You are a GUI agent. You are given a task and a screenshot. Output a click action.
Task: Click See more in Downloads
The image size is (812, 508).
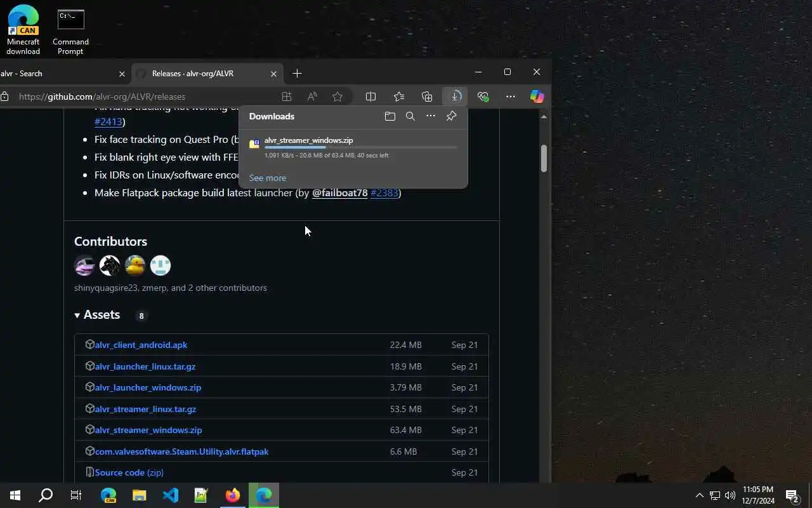click(268, 178)
